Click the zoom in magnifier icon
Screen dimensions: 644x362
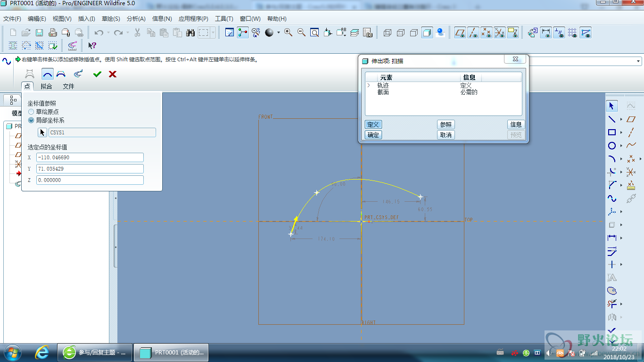coord(288,33)
